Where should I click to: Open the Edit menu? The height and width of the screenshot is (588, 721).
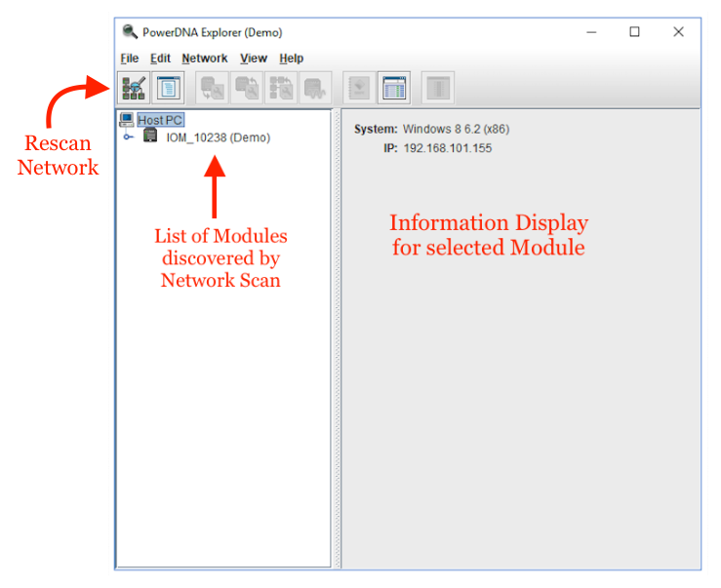(x=160, y=59)
